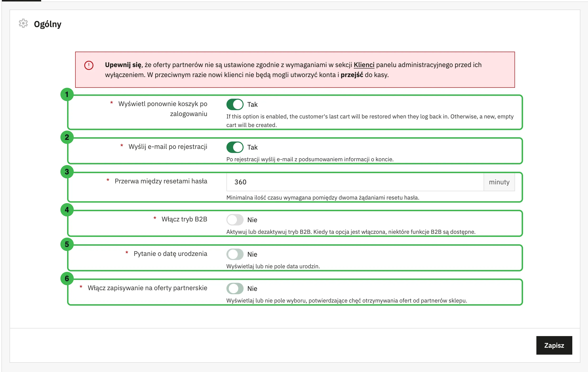588x372 pixels.
Task: Save settings with the Zapisz button
Action: tap(554, 345)
